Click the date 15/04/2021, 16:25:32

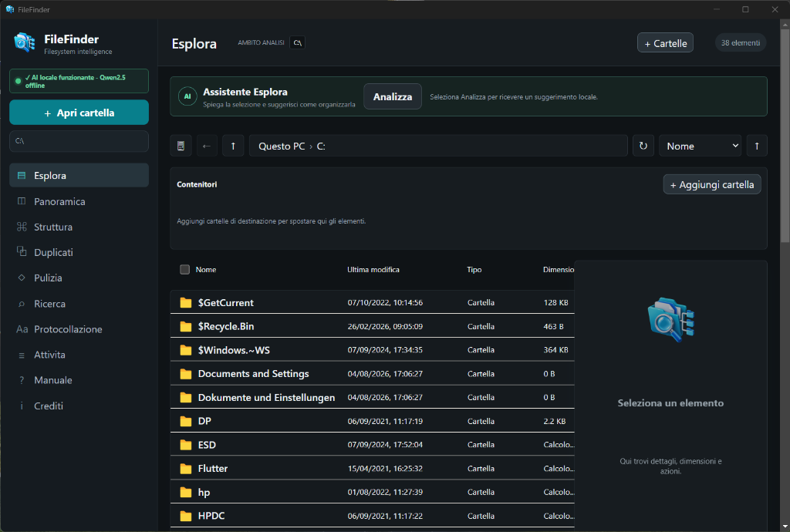click(385, 469)
